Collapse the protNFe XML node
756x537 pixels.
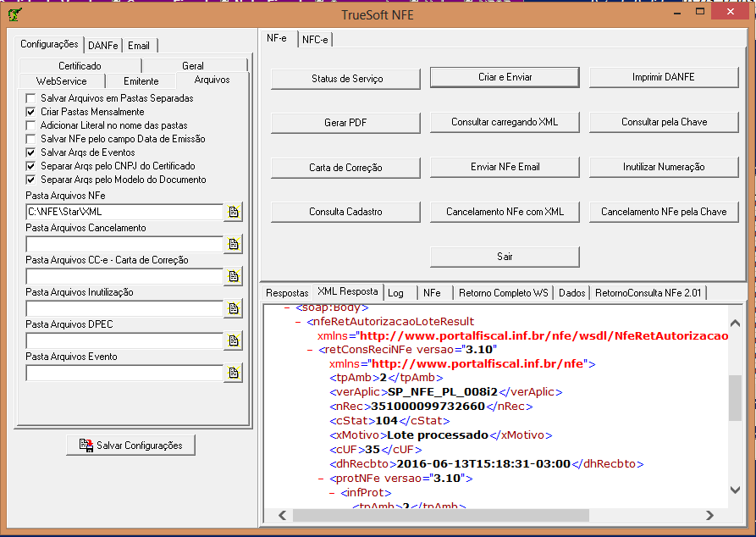321,479
